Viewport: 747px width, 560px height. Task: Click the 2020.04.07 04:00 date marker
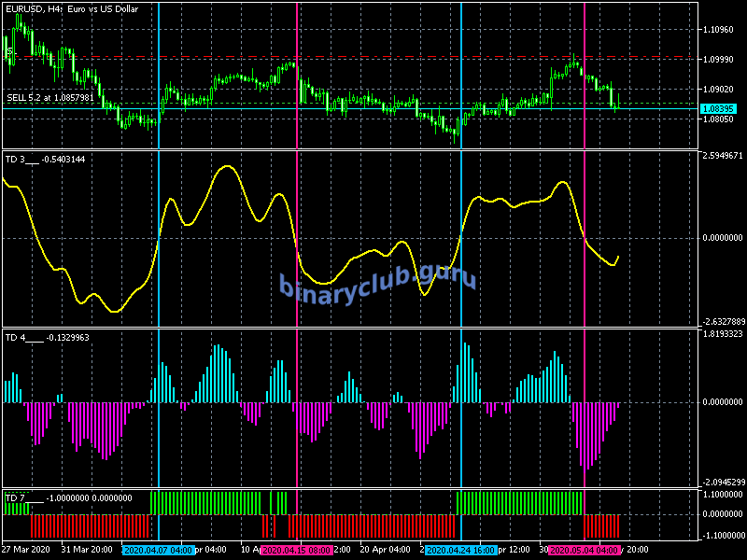[x=158, y=550]
